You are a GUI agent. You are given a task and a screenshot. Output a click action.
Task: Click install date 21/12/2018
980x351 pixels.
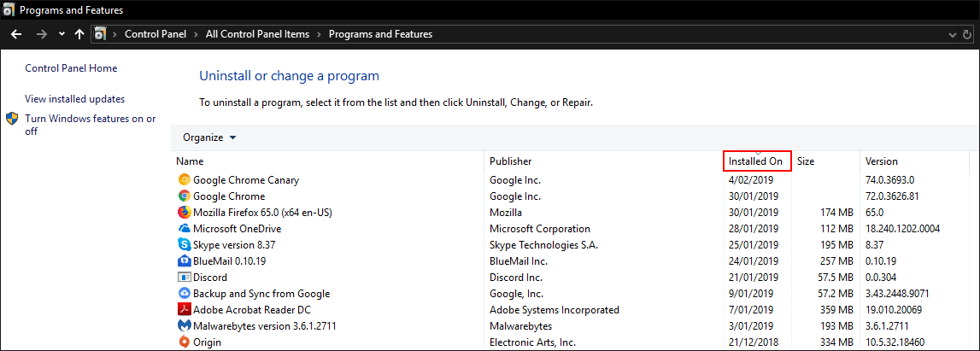(x=753, y=342)
